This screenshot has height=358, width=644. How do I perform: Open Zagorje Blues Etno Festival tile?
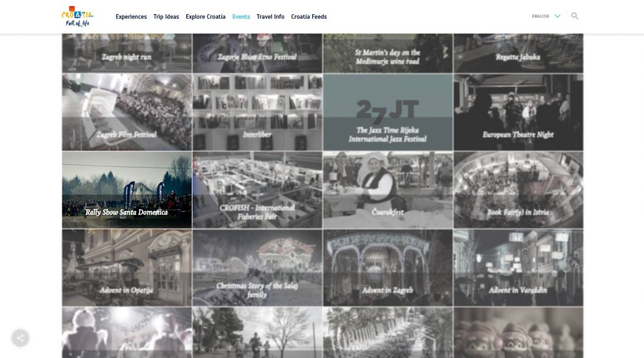click(257, 53)
